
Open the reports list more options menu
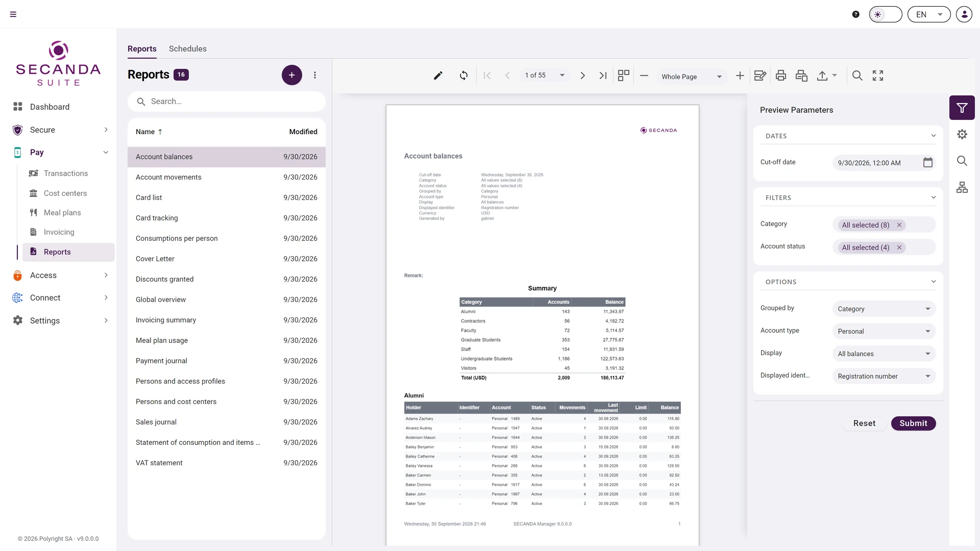(x=315, y=75)
